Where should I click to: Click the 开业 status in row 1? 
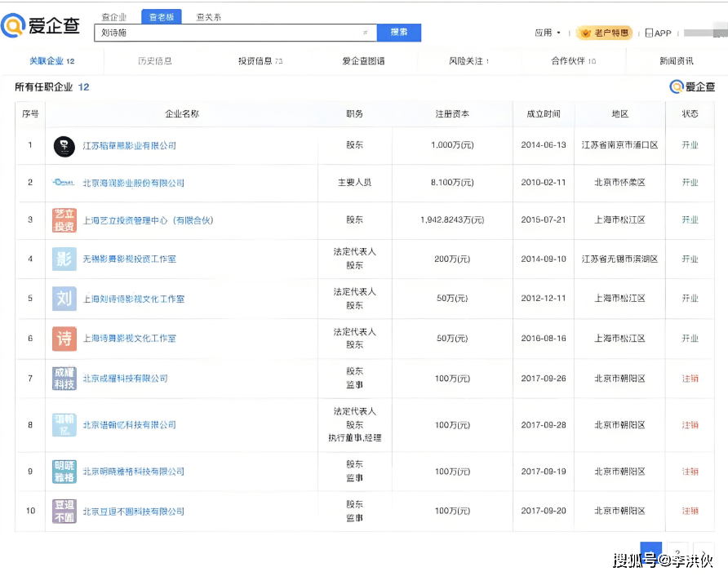[x=690, y=144]
